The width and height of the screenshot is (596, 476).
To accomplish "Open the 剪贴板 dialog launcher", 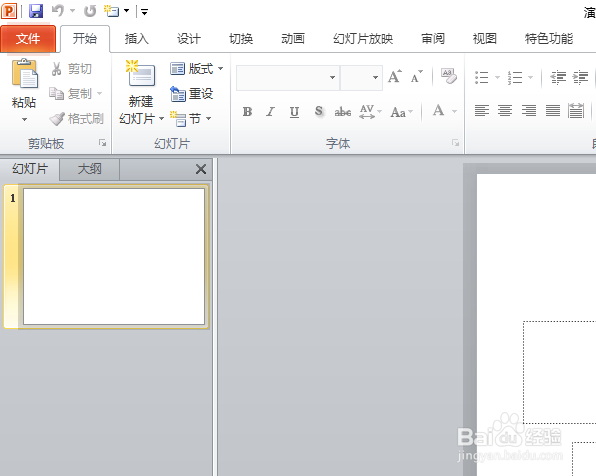I will tap(103, 143).
